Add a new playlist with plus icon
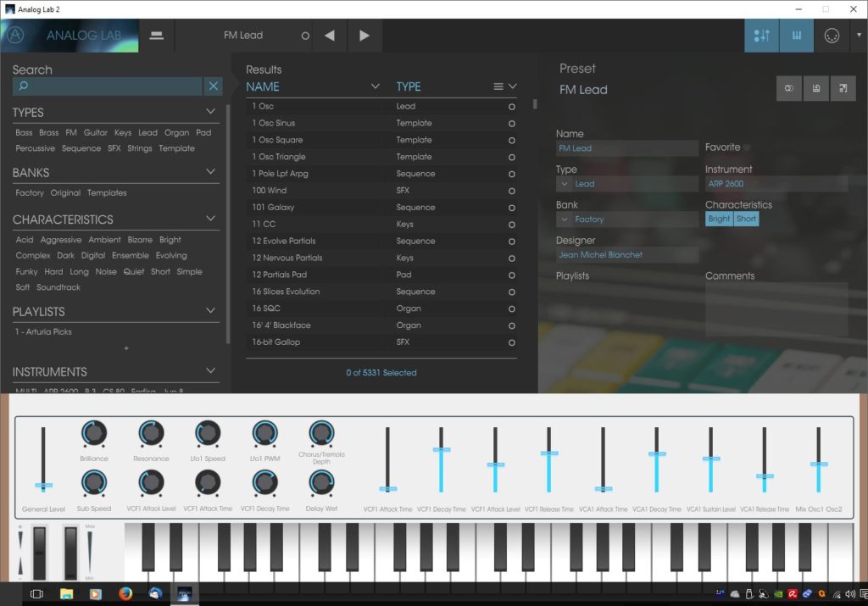The image size is (868, 606). click(x=126, y=348)
